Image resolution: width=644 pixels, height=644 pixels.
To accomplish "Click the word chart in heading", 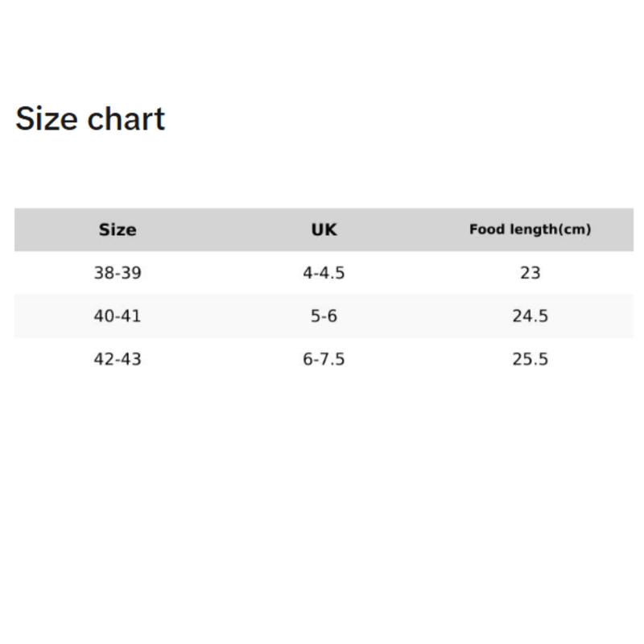I will 126,118.
